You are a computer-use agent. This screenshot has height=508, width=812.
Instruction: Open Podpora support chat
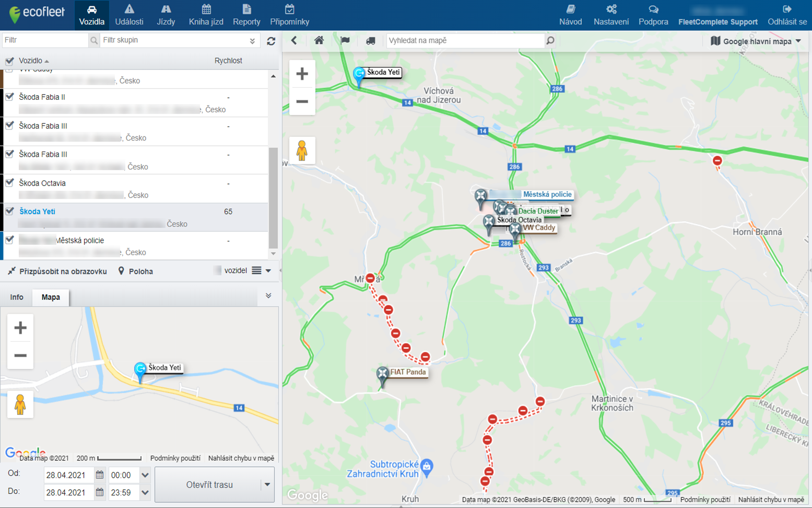tap(653, 15)
